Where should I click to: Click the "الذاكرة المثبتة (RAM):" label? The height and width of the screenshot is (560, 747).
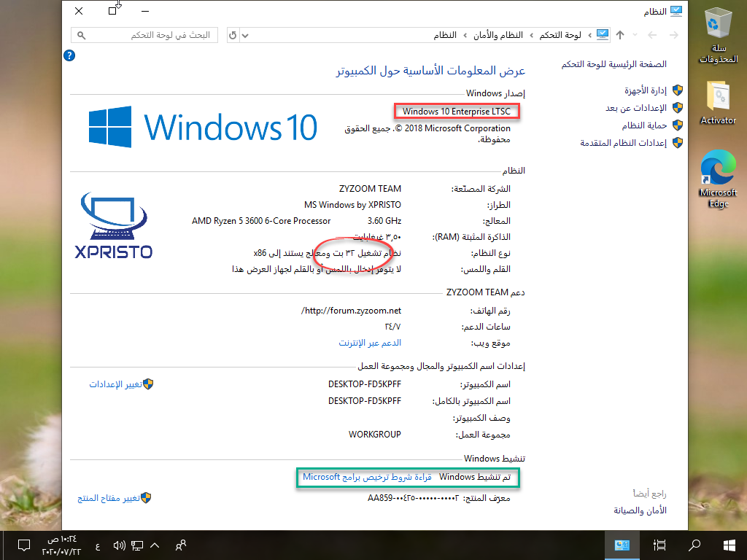coord(471,237)
